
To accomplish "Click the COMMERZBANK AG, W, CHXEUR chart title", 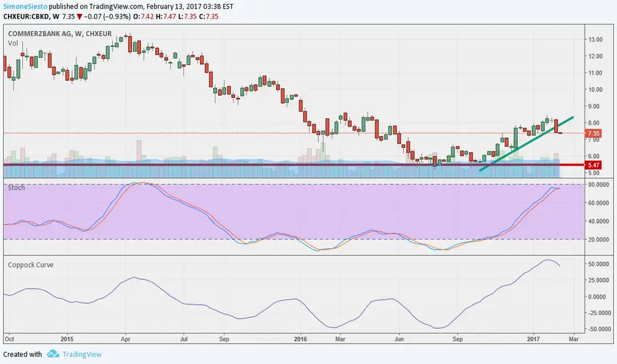I will [60, 34].
